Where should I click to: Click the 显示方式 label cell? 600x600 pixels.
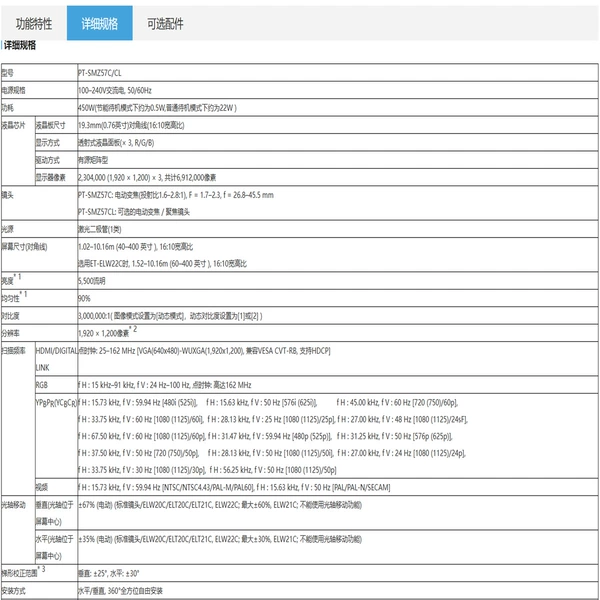[56, 143]
